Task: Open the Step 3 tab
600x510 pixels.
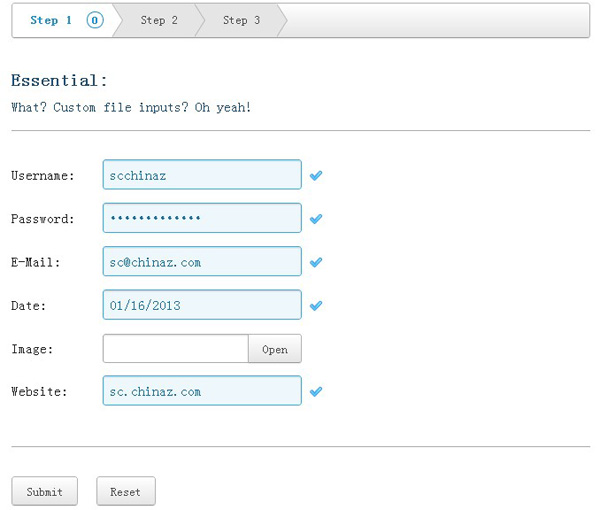Action: tap(241, 20)
